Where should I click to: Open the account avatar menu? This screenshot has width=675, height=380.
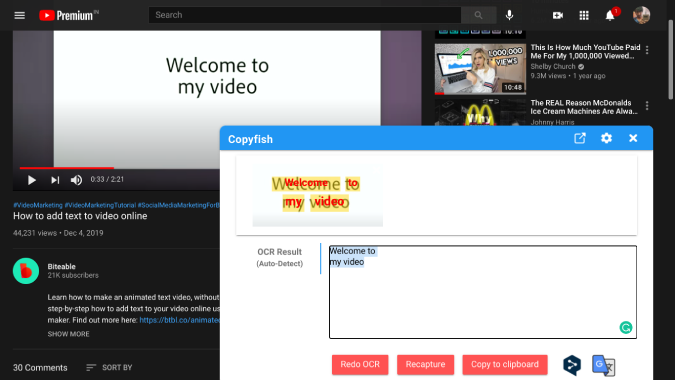[x=641, y=15]
